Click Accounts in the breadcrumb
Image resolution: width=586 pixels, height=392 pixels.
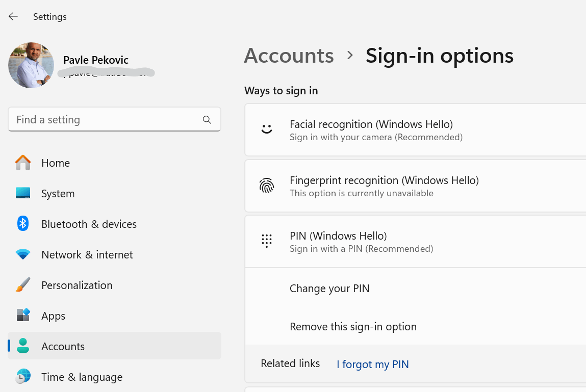pyautogui.click(x=289, y=56)
